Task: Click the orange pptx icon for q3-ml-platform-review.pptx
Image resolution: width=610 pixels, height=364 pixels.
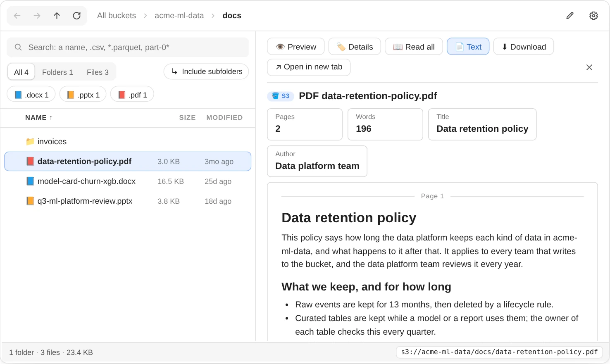Action: coord(30,201)
